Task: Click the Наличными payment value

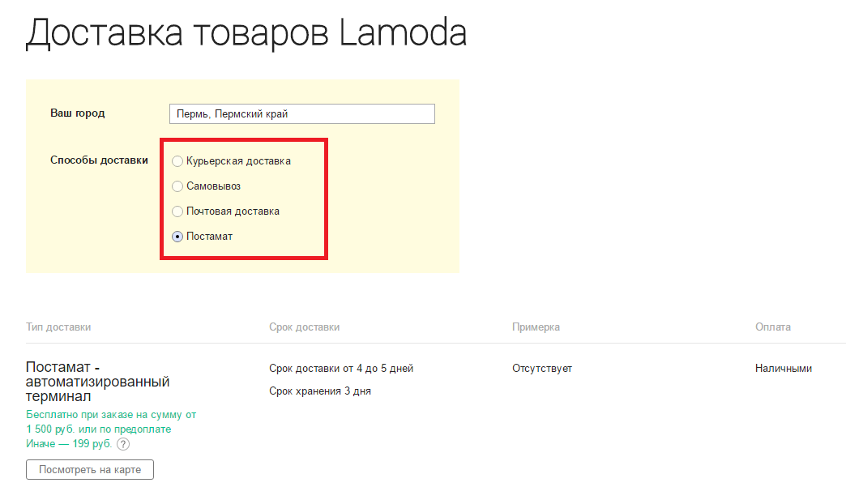Action: [784, 369]
